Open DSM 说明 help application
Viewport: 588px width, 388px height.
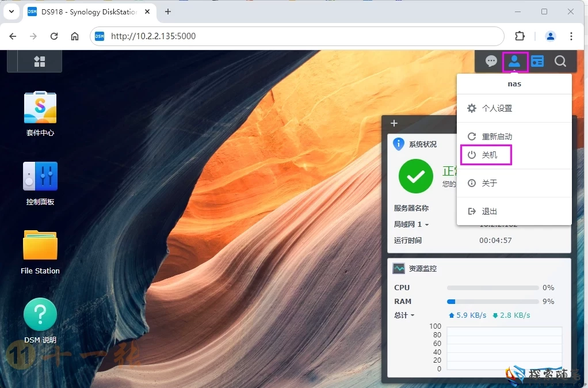[40, 315]
